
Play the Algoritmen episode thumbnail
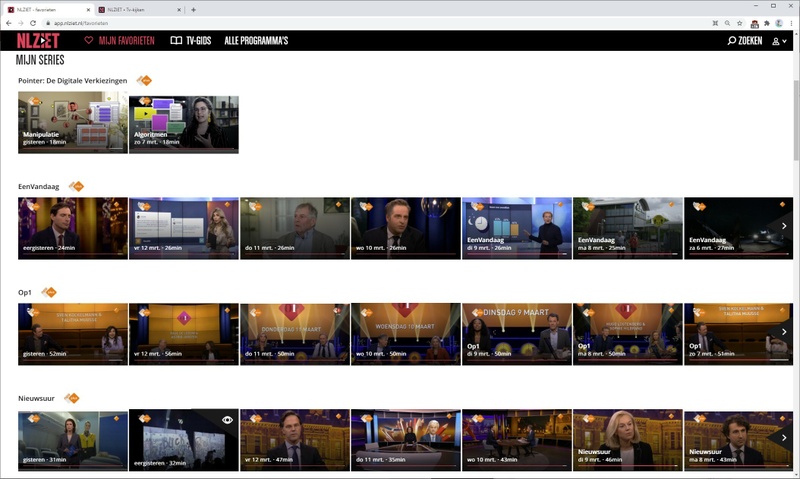[x=184, y=122]
